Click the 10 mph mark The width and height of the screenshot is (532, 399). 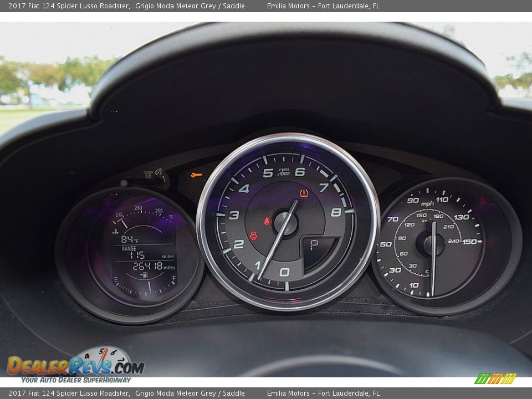tap(414, 285)
